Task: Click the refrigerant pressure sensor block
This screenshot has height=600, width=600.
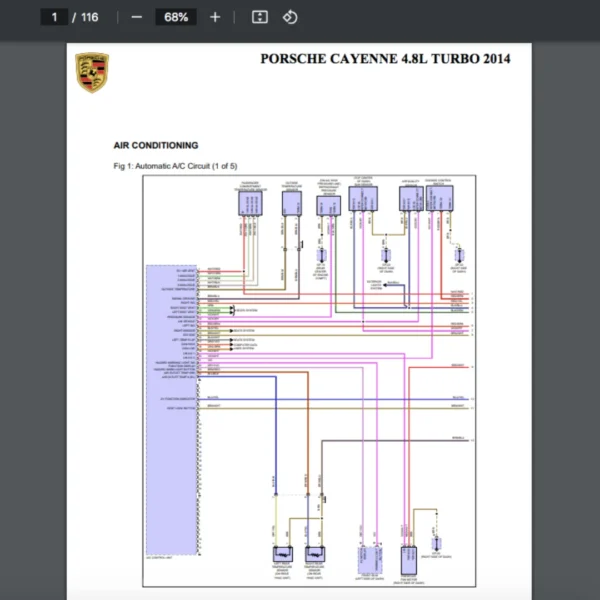Action: 328,205
